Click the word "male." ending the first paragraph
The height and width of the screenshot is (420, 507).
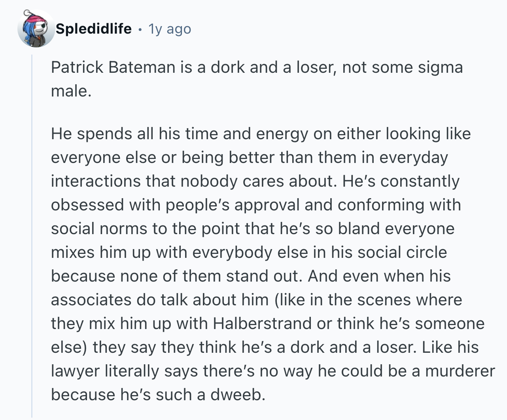point(71,91)
